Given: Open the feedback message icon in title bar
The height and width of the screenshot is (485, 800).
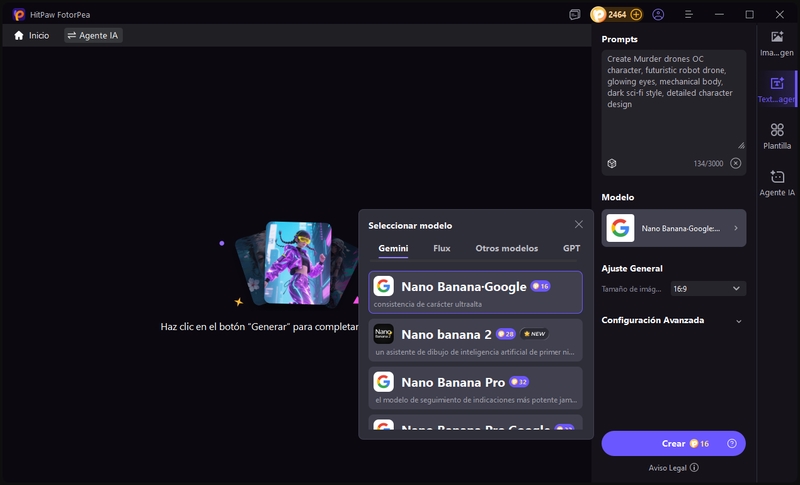Looking at the screenshot, I should 574,15.
